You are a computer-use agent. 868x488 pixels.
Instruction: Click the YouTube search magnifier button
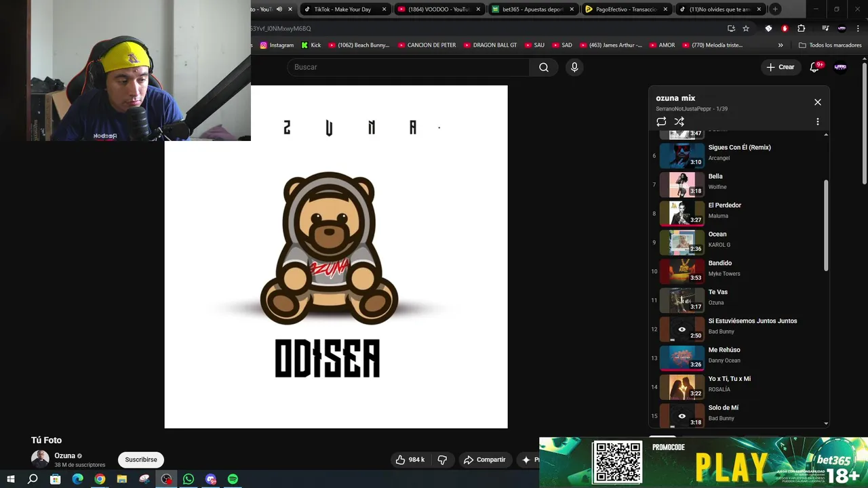544,67
